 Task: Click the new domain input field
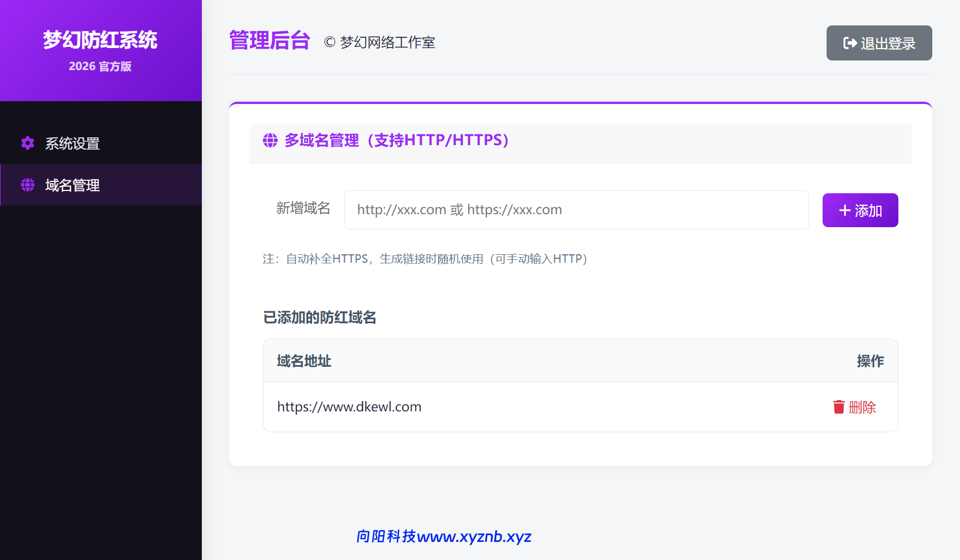[x=576, y=210]
